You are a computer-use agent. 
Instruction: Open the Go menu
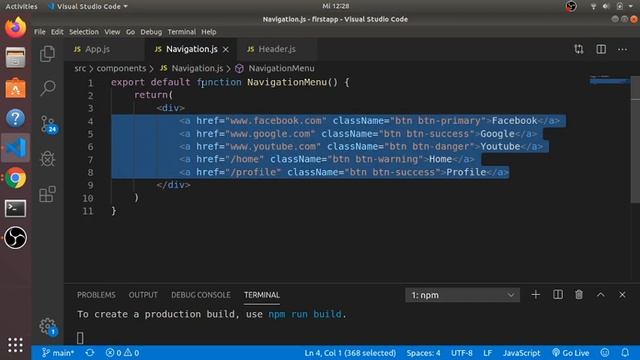pos(130,32)
